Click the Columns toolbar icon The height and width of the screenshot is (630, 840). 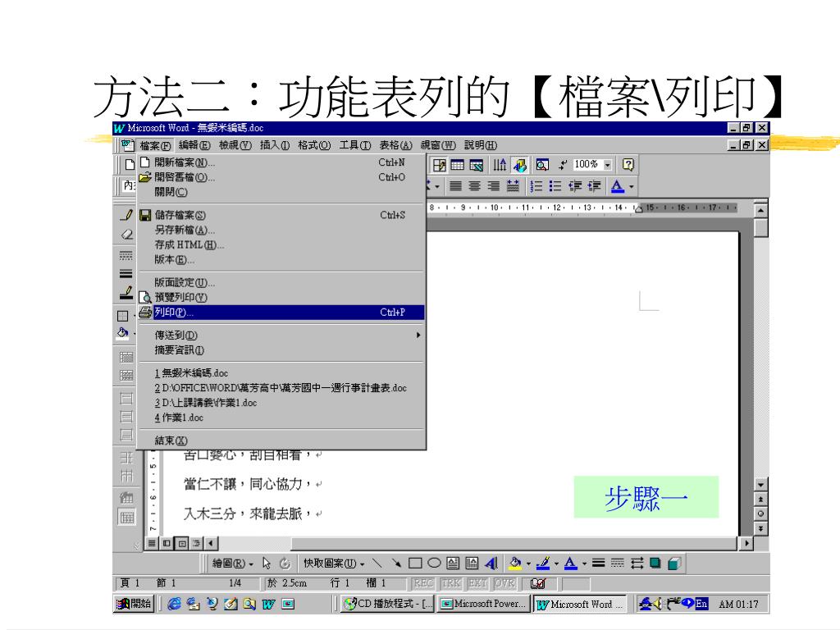(500, 165)
